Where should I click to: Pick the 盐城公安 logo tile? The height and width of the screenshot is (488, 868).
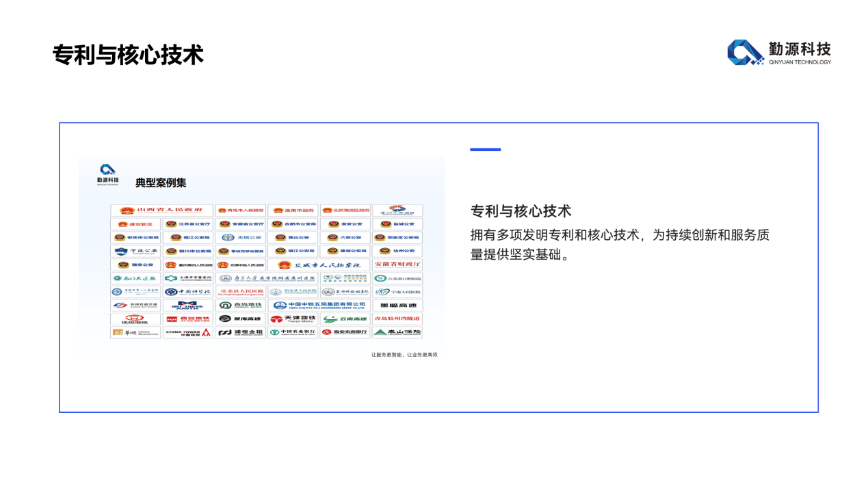coord(397,224)
